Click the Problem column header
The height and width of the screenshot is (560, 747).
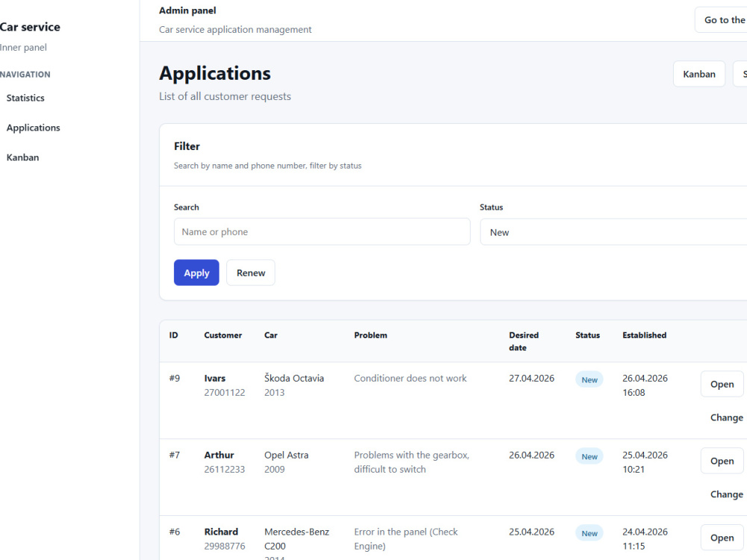click(x=371, y=335)
